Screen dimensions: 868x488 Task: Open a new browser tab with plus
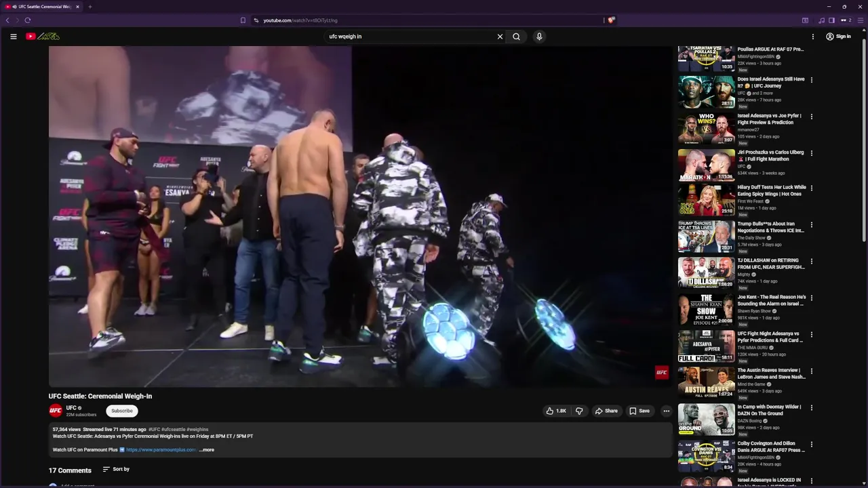[90, 7]
